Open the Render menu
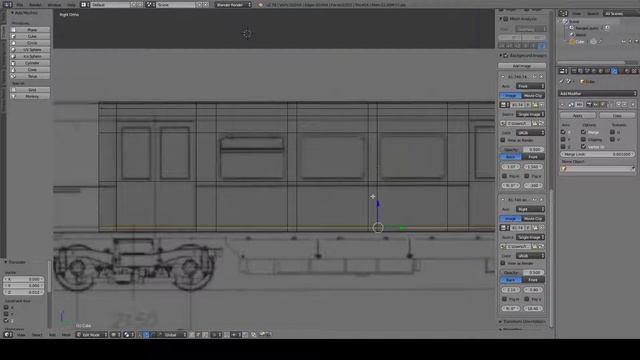 (35, 4)
